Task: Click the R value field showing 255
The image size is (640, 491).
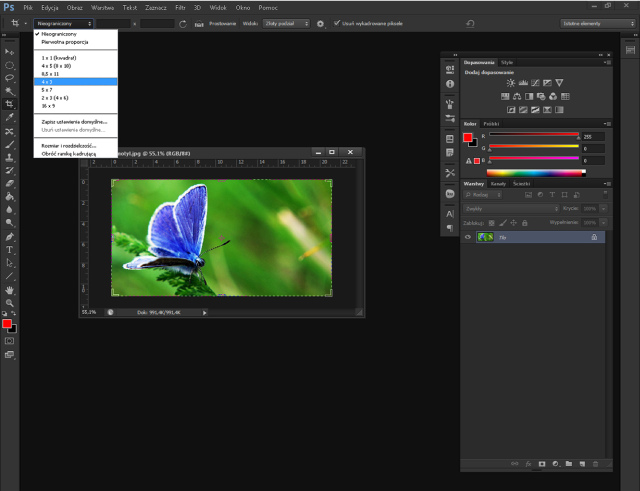Action: [x=593, y=137]
